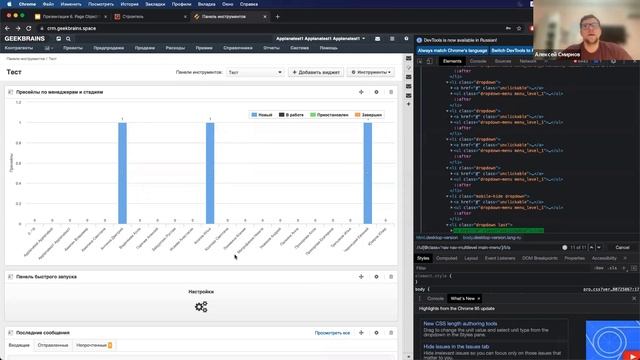
Task: Toggle the Новый series in chart legend
Action: [x=262, y=115]
